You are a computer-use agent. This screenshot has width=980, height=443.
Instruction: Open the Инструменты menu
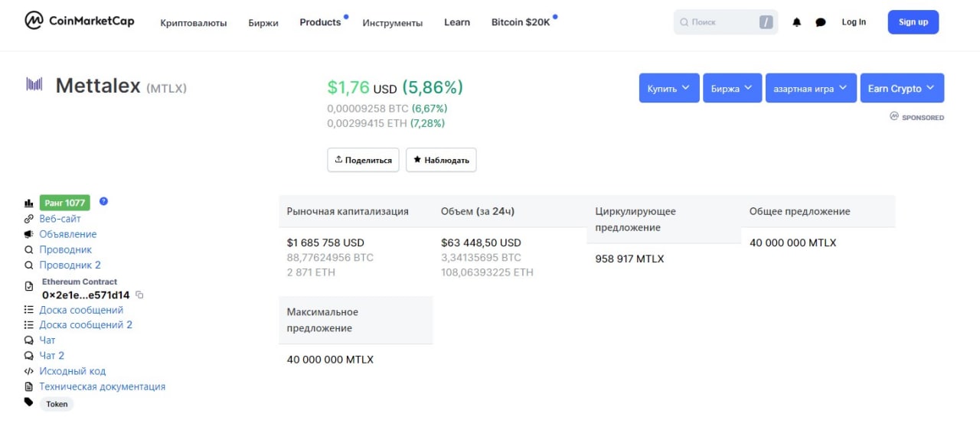click(393, 23)
